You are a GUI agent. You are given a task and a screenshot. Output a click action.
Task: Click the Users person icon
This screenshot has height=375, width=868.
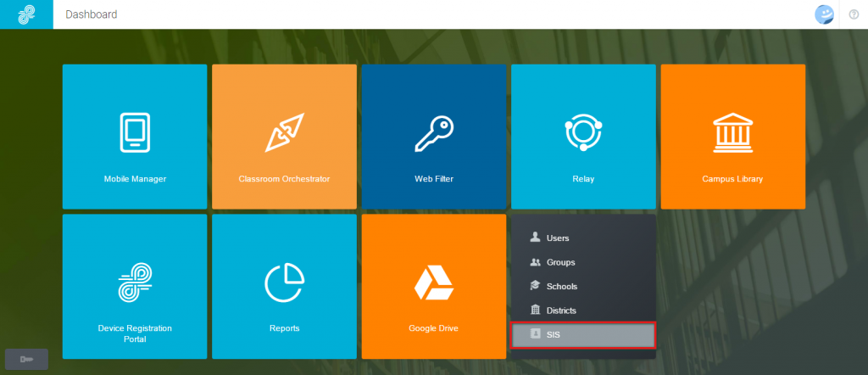535,237
